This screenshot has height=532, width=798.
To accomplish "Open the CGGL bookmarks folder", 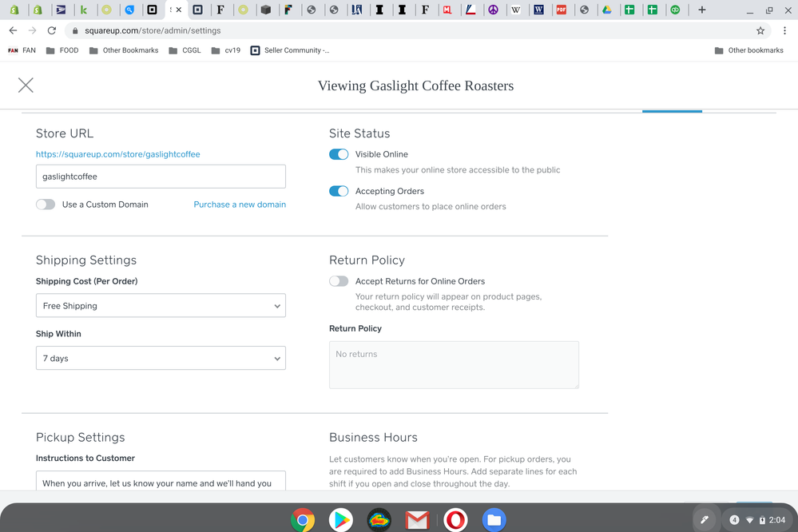I will pyautogui.click(x=185, y=50).
